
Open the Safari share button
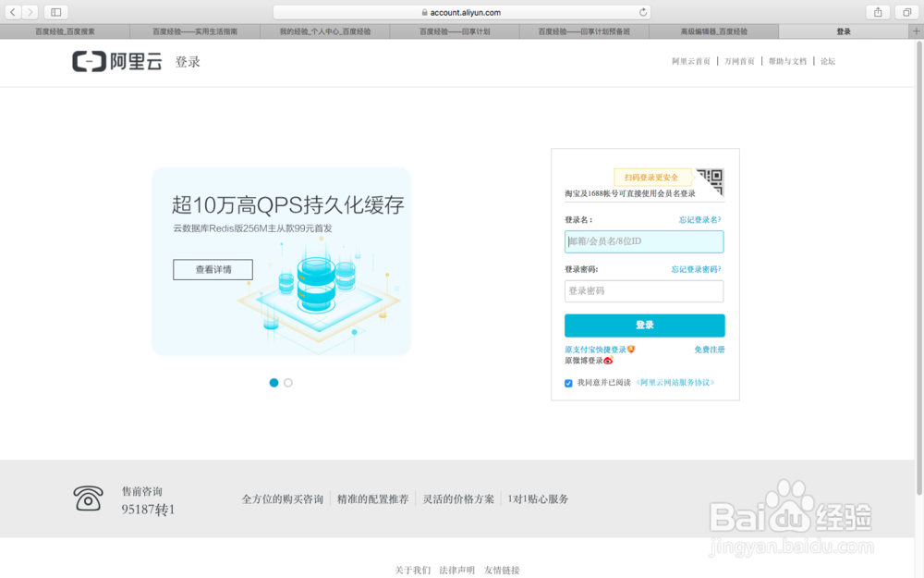coord(878,12)
